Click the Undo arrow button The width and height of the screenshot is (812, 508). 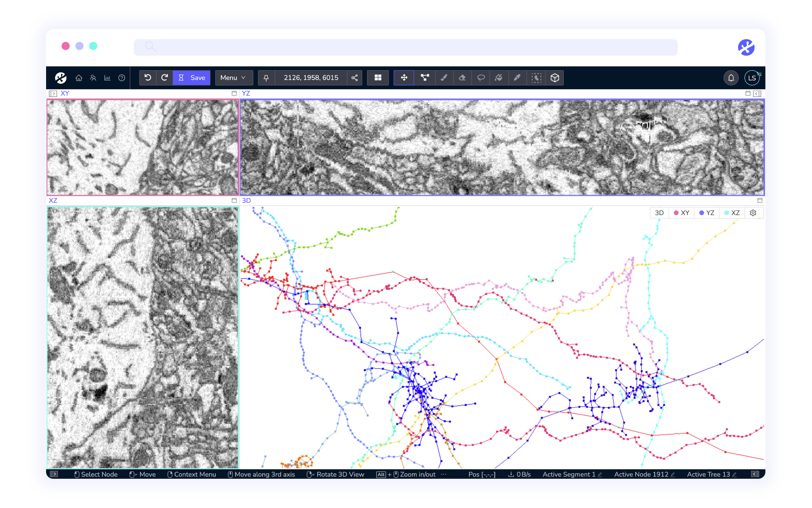coord(148,78)
